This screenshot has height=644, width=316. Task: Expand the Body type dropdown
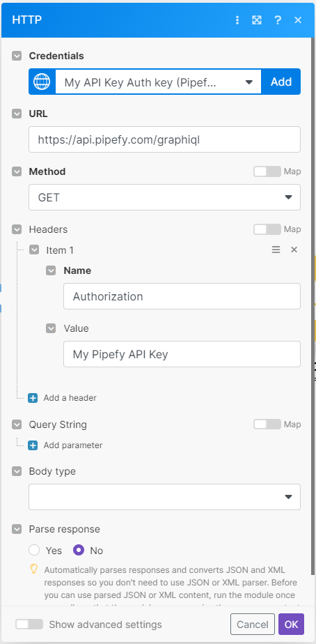coord(164,497)
